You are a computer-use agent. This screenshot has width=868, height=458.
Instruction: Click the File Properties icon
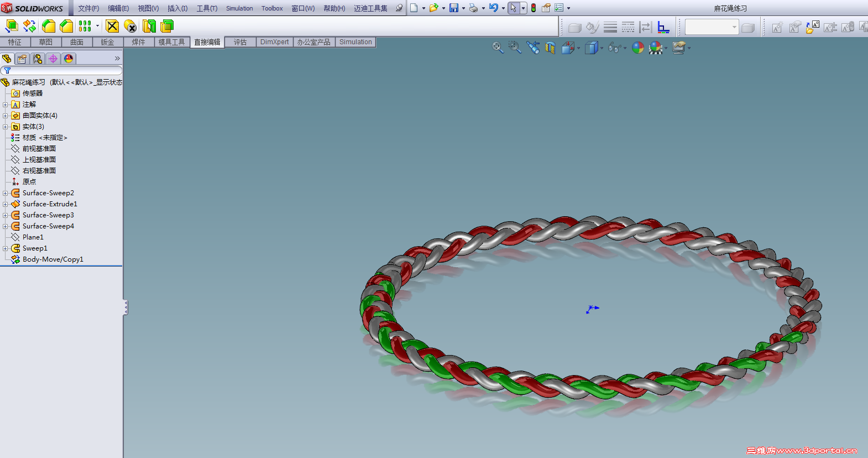coord(546,8)
